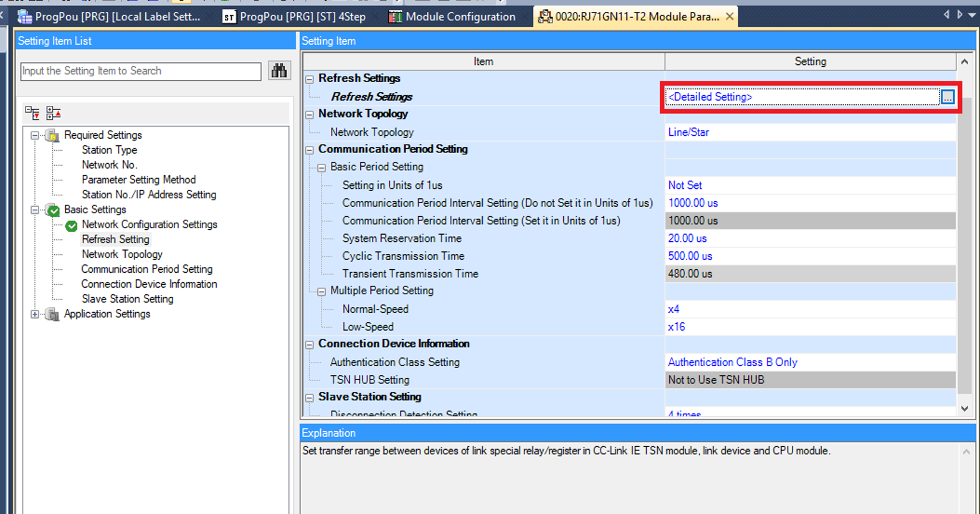The width and height of the screenshot is (980, 514).
Task: Select Slave Station Setting tree item
Action: 127,299
